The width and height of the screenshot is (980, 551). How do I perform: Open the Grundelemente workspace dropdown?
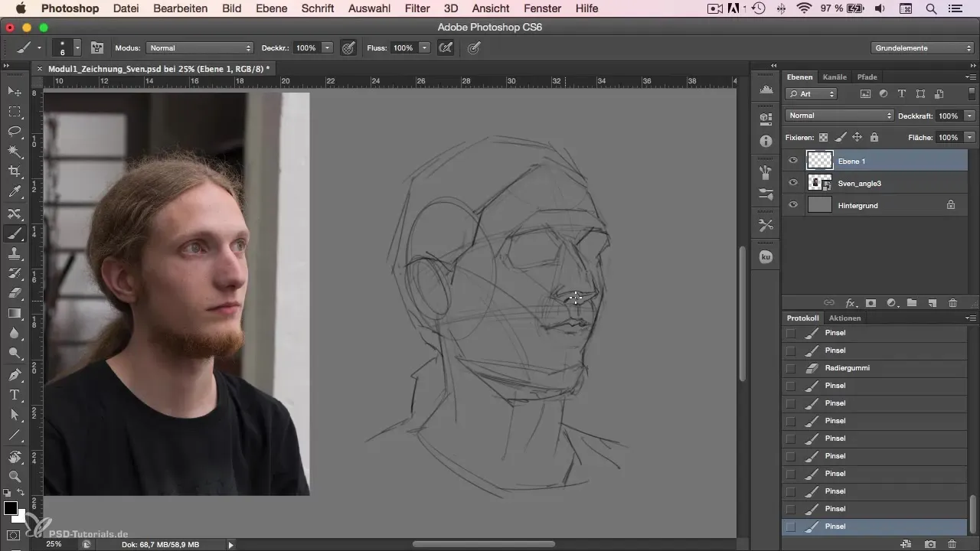tap(922, 47)
